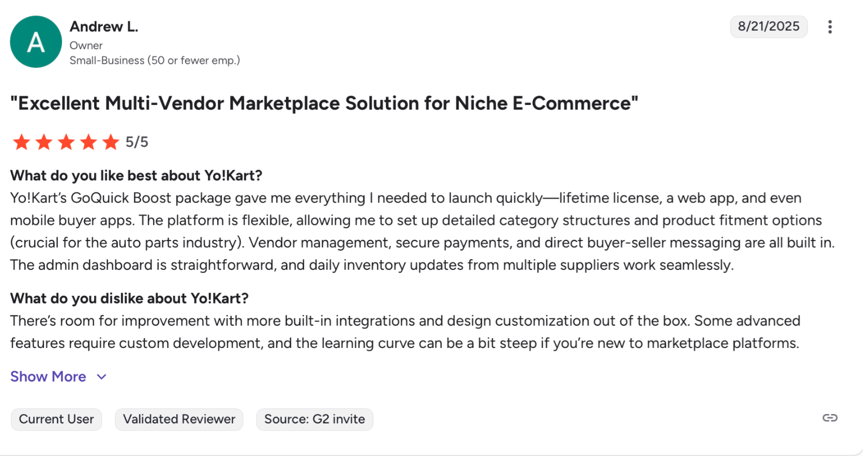Click the chevron beside Show More
Image resolution: width=868 pixels, height=456 pixels.
coord(102,377)
